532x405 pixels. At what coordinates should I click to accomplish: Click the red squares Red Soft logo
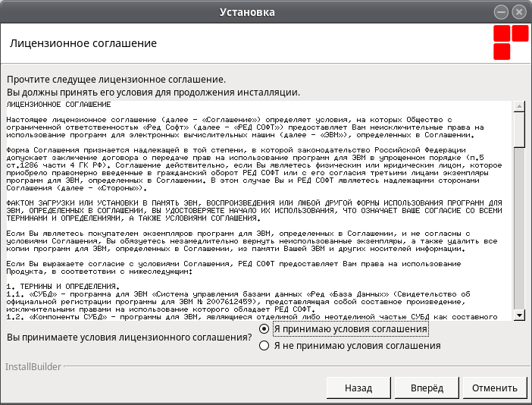click(x=511, y=42)
